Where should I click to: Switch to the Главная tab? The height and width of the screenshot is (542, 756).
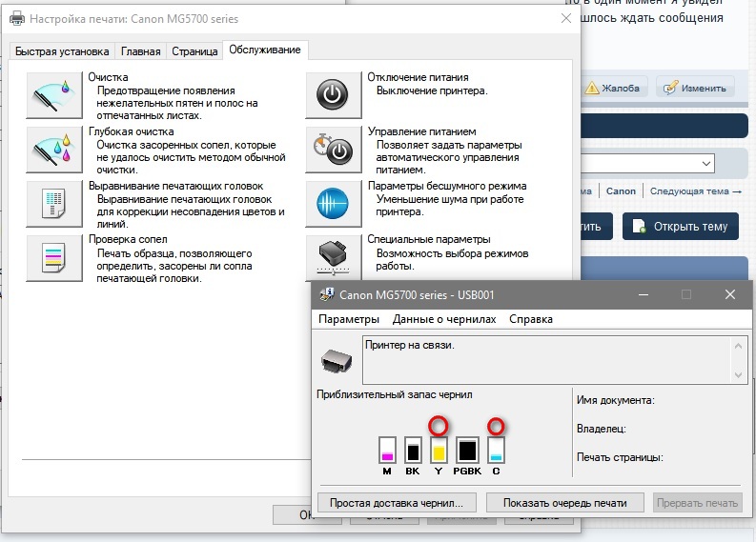click(x=141, y=51)
